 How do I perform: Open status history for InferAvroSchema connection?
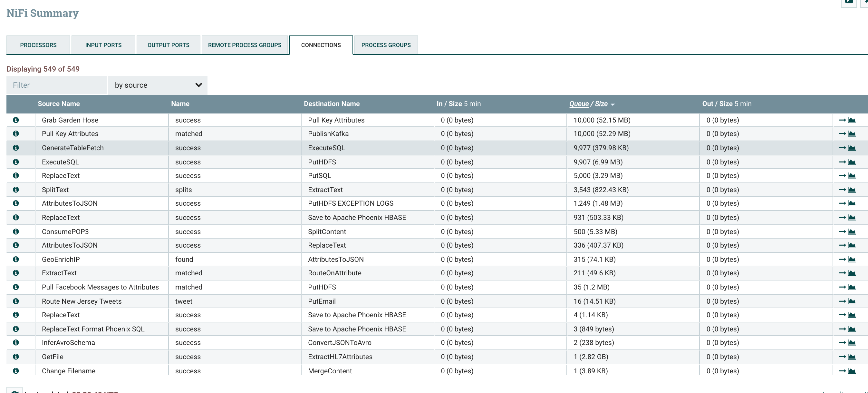[x=852, y=342]
